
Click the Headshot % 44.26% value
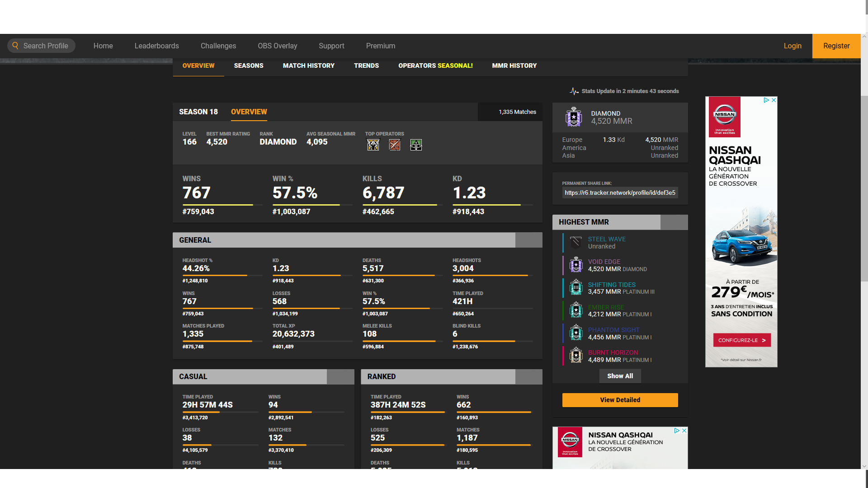point(196,268)
